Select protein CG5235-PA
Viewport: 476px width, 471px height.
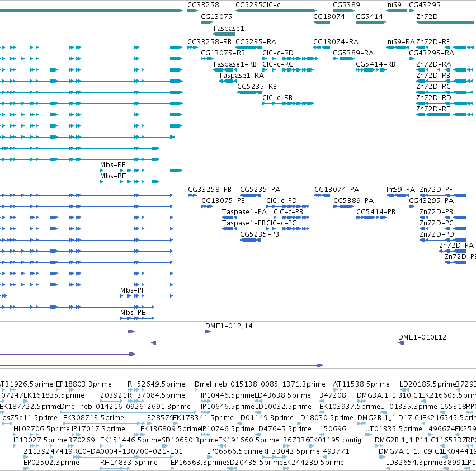(x=250, y=195)
